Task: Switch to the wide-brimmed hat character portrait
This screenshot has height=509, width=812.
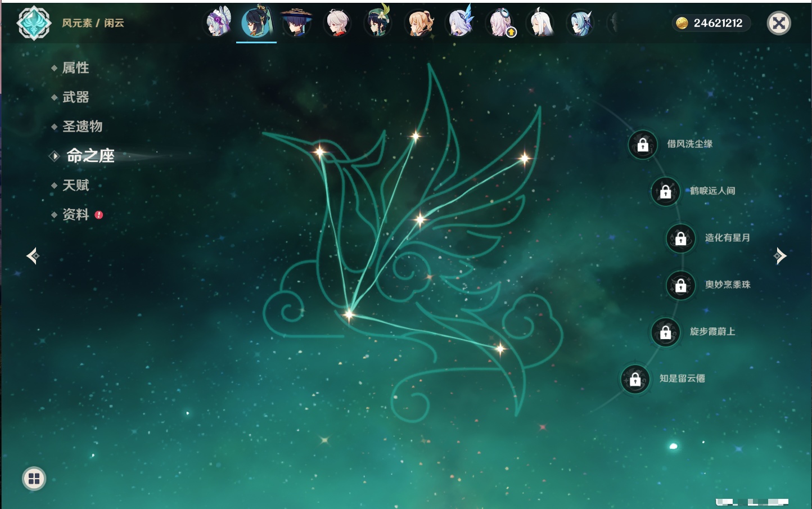Action: pyautogui.click(x=296, y=23)
